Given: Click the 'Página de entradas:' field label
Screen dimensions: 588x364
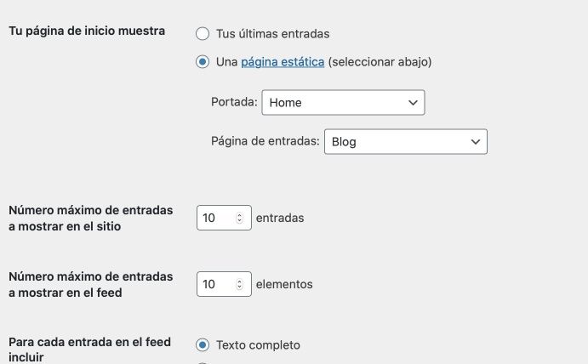Looking at the screenshot, I should (x=265, y=141).
